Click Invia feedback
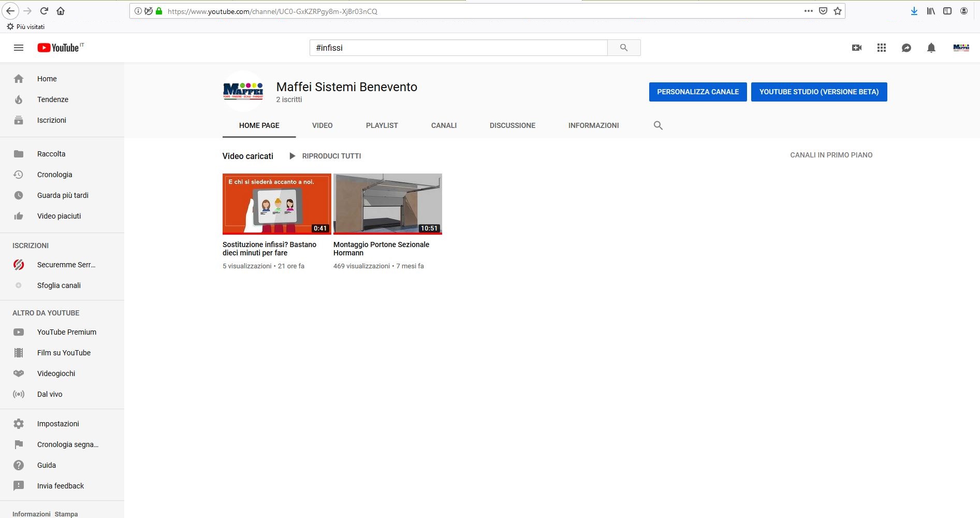 (62, 486)
